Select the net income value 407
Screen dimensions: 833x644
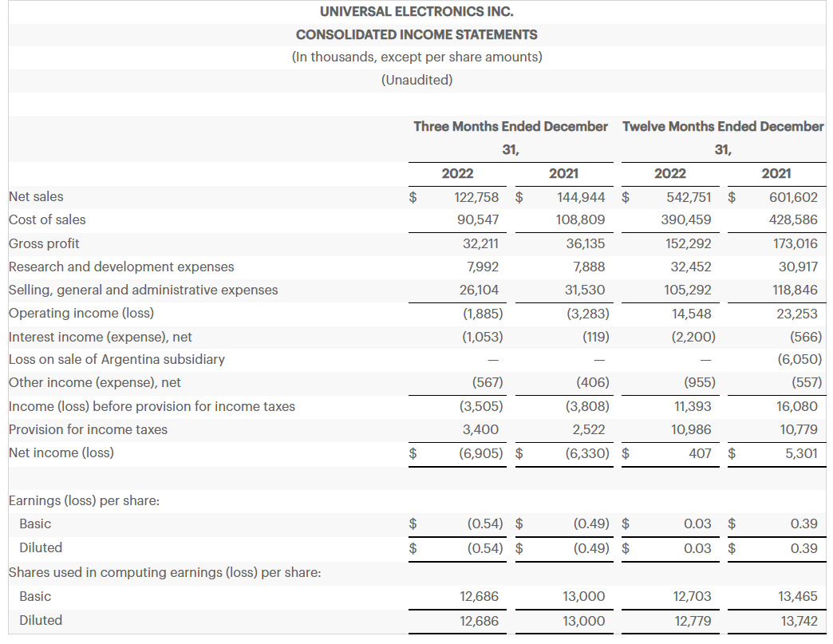click(x=701, y=453)
